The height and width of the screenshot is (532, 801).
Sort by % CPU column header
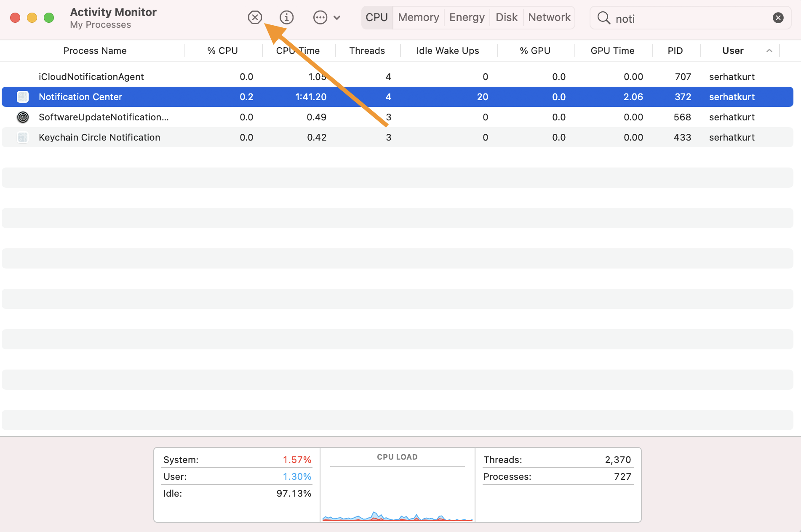tap(223, 51)
